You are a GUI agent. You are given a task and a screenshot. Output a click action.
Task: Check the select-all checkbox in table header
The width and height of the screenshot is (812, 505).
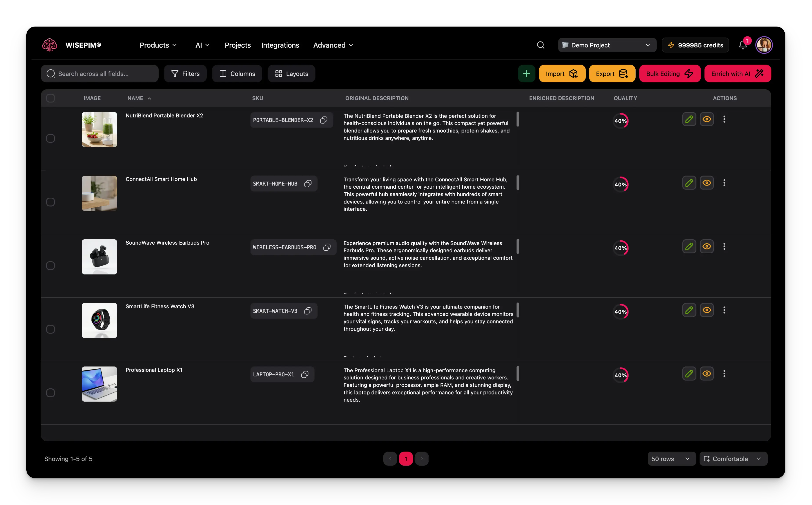tap(51, 98)
